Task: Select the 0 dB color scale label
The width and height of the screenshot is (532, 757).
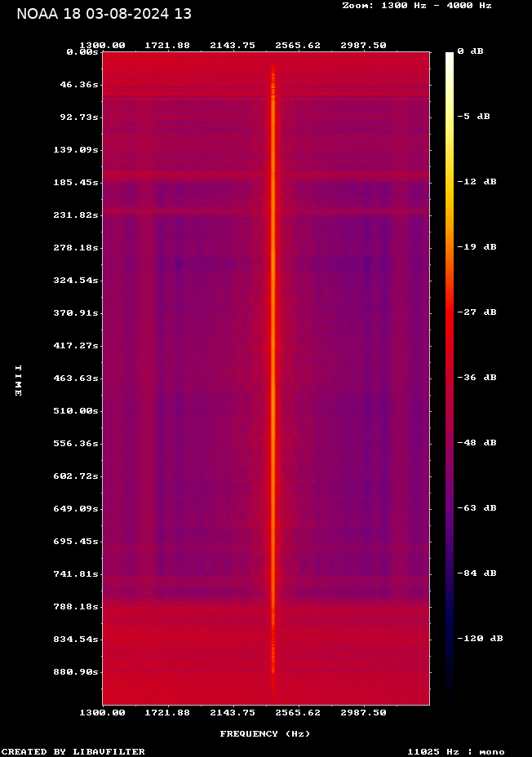Action: click(470, 51)
